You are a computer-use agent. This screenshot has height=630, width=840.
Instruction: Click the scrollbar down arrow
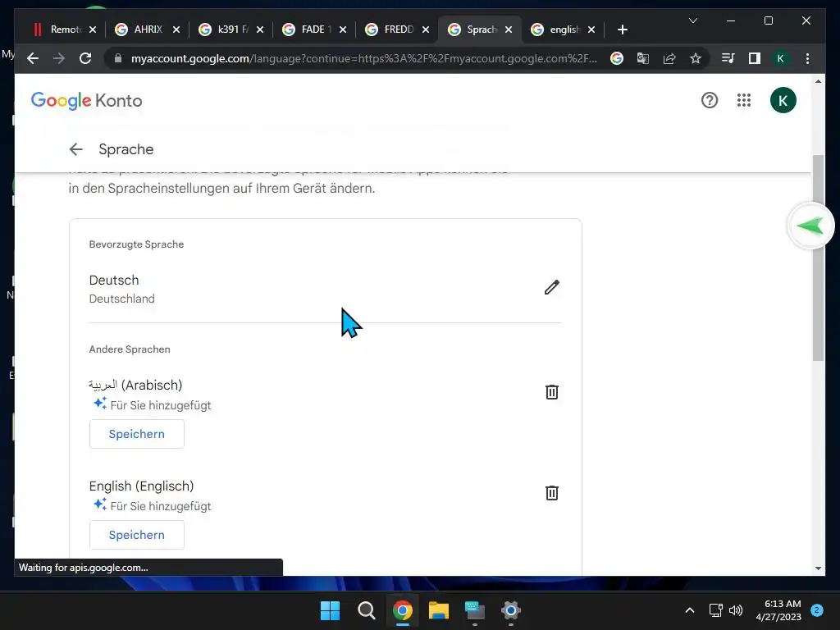818,568
